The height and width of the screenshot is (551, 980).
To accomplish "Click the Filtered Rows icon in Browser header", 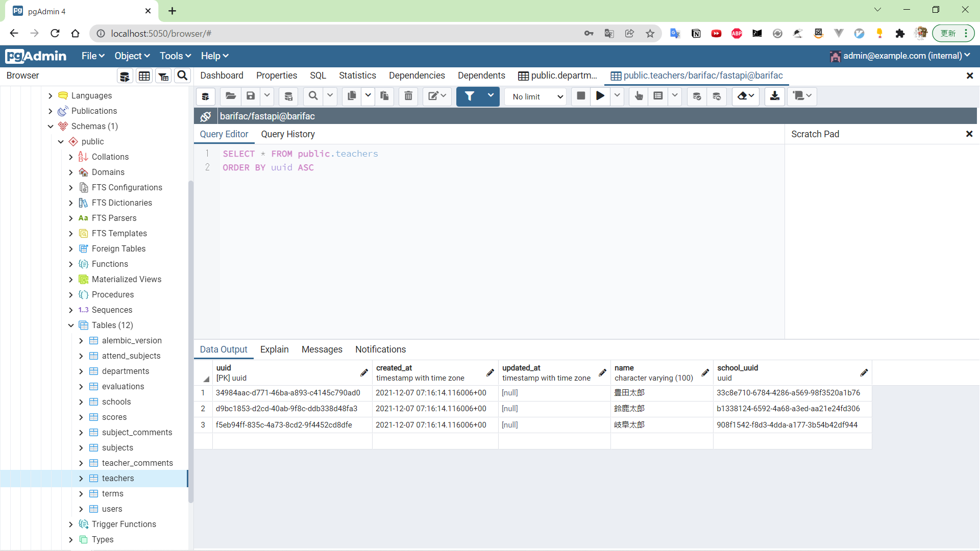I will tap(163, 76).
